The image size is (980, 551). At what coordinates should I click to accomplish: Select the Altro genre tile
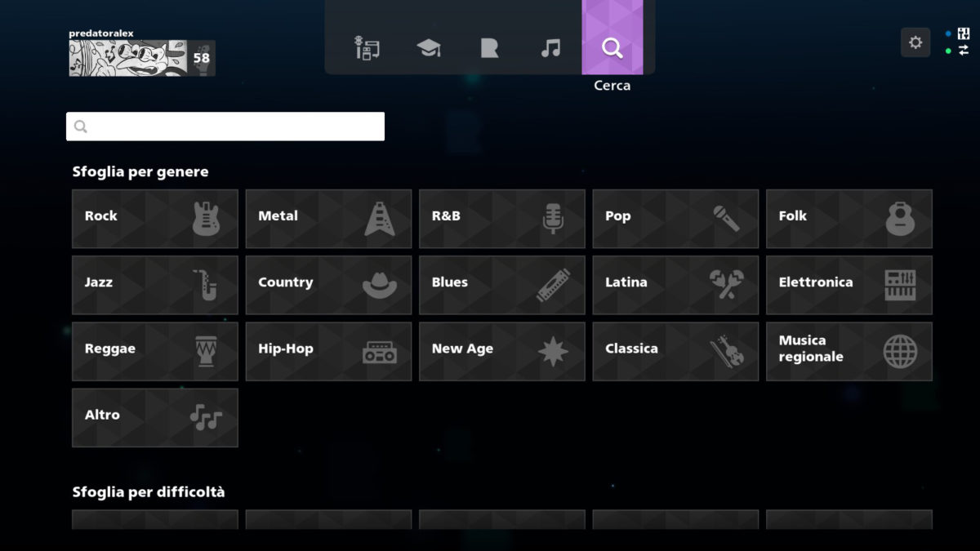[x=155, y=417]
